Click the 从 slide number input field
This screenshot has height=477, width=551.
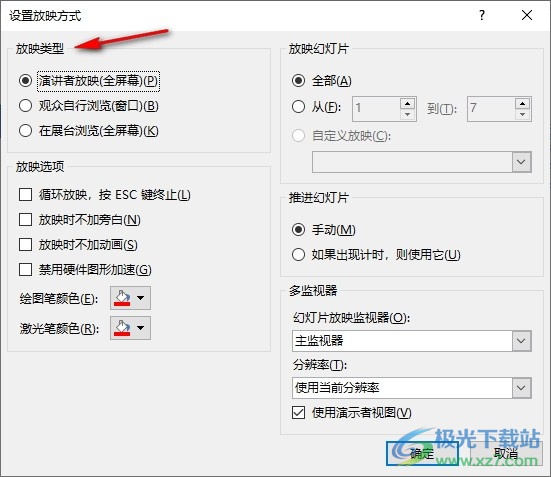point(376,109)
